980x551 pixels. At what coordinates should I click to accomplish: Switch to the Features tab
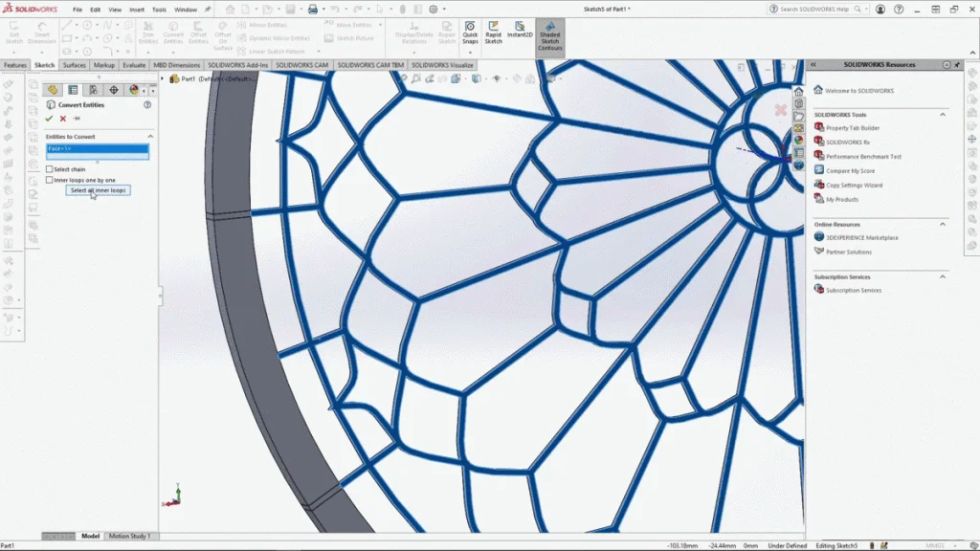[15, 65]
